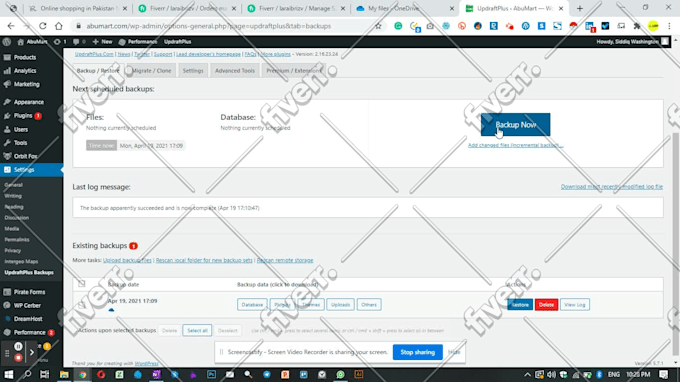Download the Plugins backup file
The height and width of the screenshot is (382, 680).
pyautogui.click(x=282, y=304)
